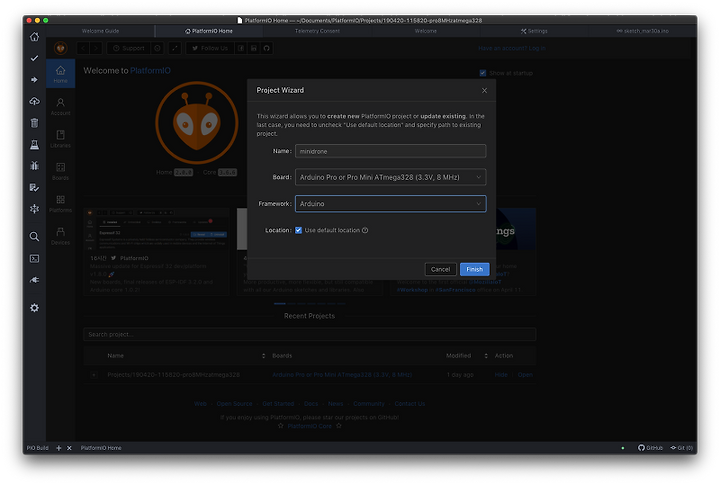This screenshot has height=485, width=720.
Task: Click help icon beside Use default location
Action: 365,231
